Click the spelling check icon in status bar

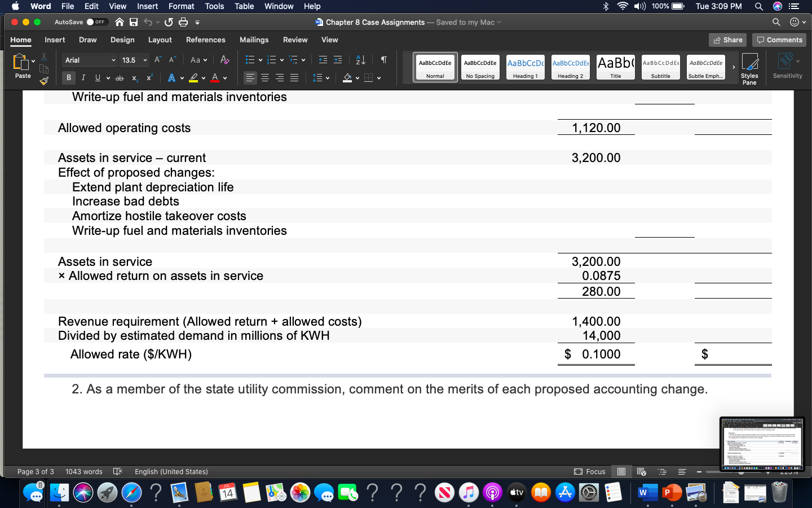[118, 472]
